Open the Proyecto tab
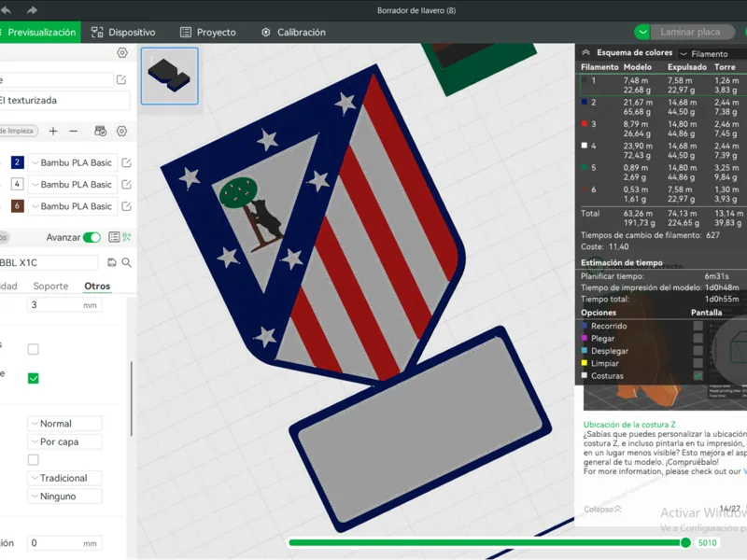The height and width of the screenshot is (560, 747). [x=208, y=32]
